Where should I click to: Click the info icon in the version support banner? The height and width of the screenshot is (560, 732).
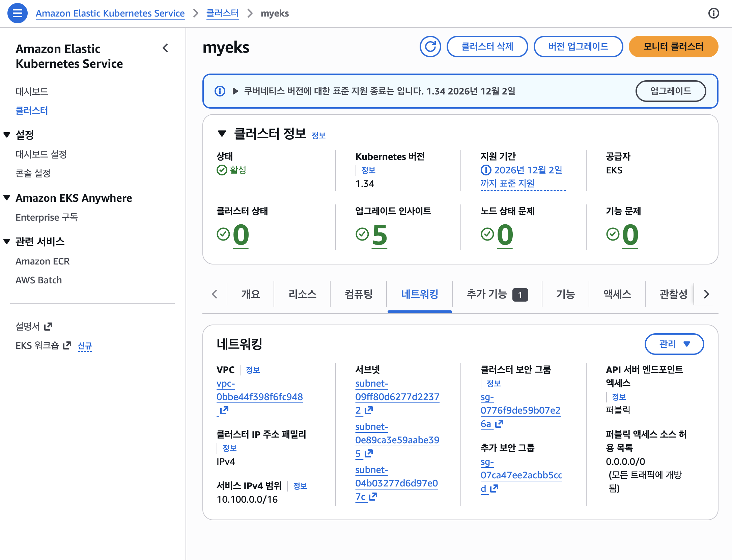pos(220,91)
